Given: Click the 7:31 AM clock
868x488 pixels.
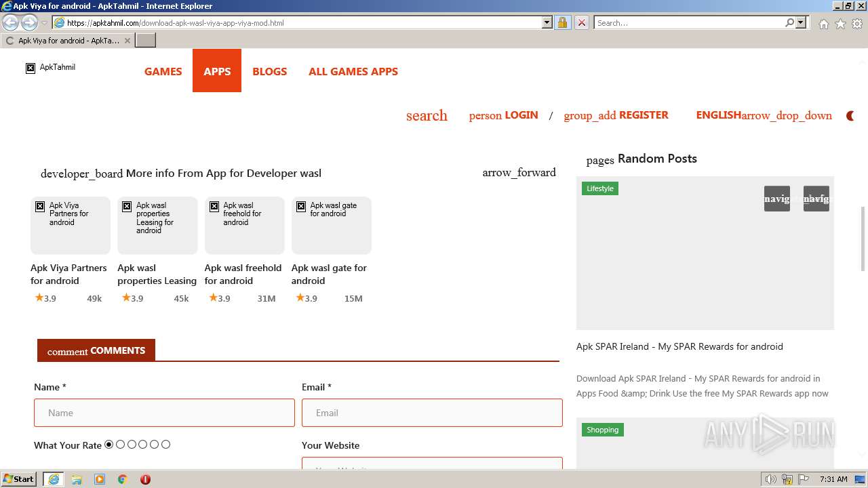Looking at the screenshot, I should [833, 479].
